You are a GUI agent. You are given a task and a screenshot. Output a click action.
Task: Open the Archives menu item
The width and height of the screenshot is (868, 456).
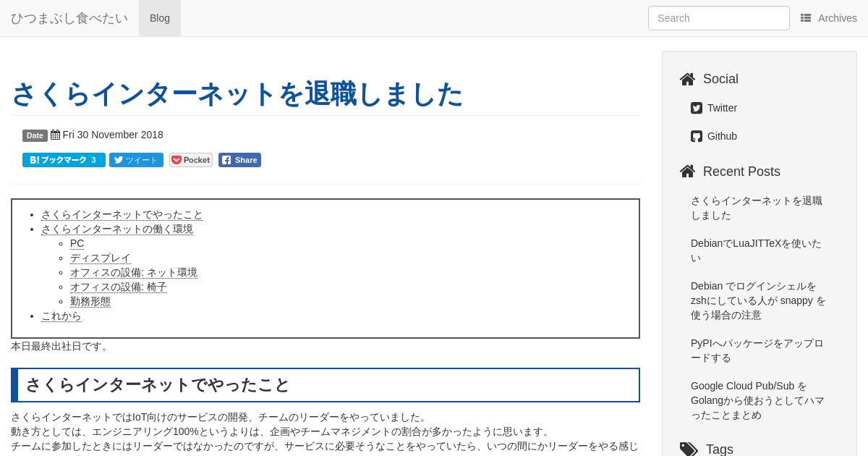[x=829, y=18]
